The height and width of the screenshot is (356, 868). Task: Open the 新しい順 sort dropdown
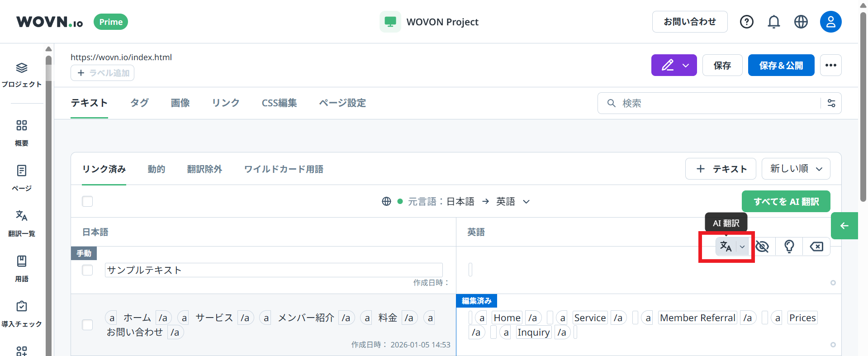pyautogui.click(x=796, y=169)
